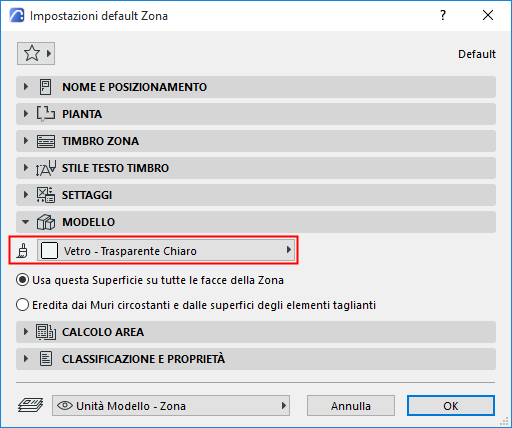
Task: Click the Pianta panel icon
Action: coord(46,114)
